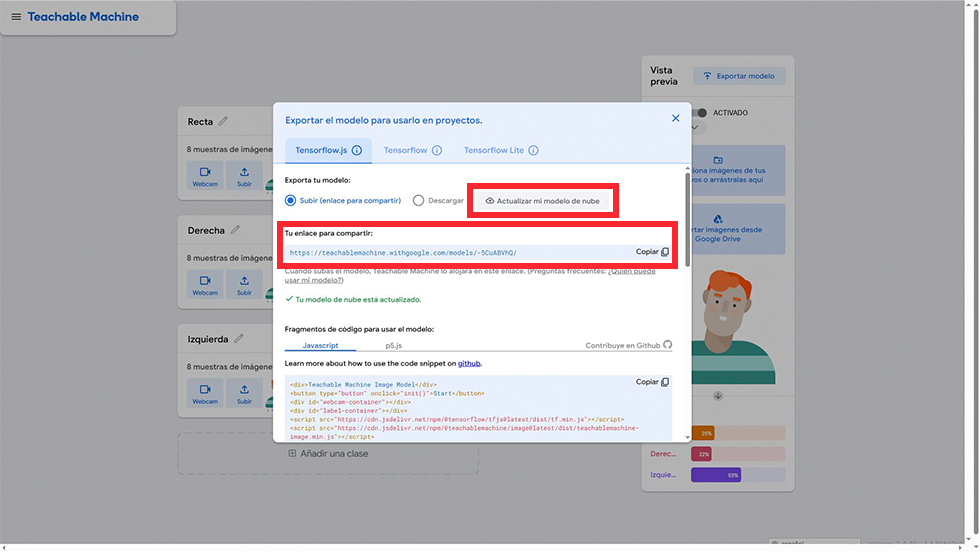Click the Teachable Machine title
Image resolution: width=980 pixels, height=552 pixels.
click(x=83, y=17)
